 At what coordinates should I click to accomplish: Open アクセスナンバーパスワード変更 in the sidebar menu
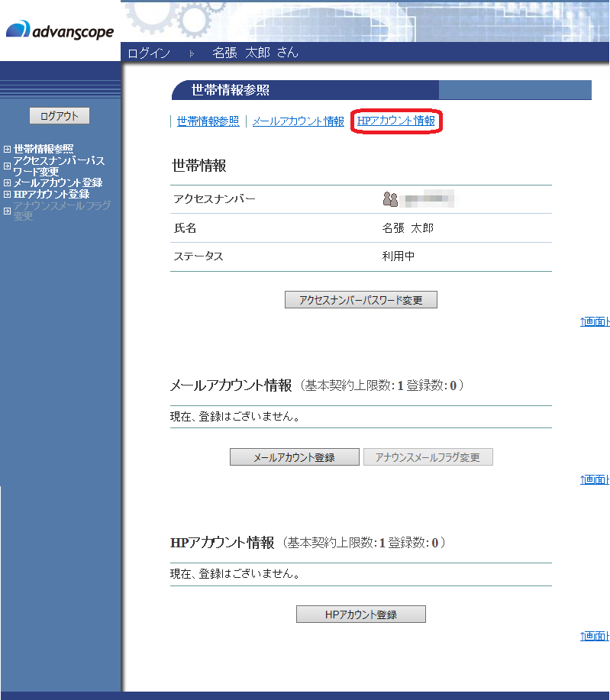click(59, 166)
